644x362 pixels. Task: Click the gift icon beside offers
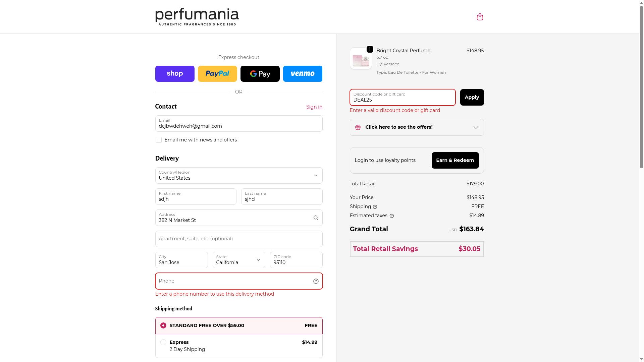click(358, 127)
